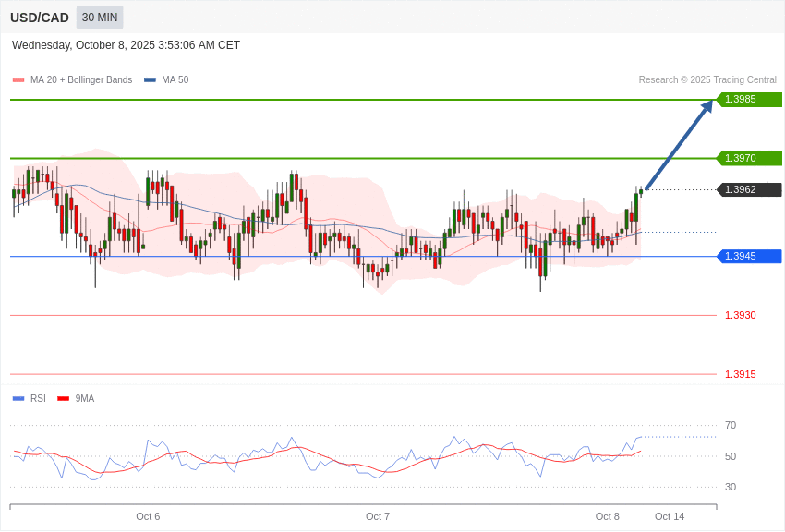Open the Research Trading Central copyright link

click(707, 80)
